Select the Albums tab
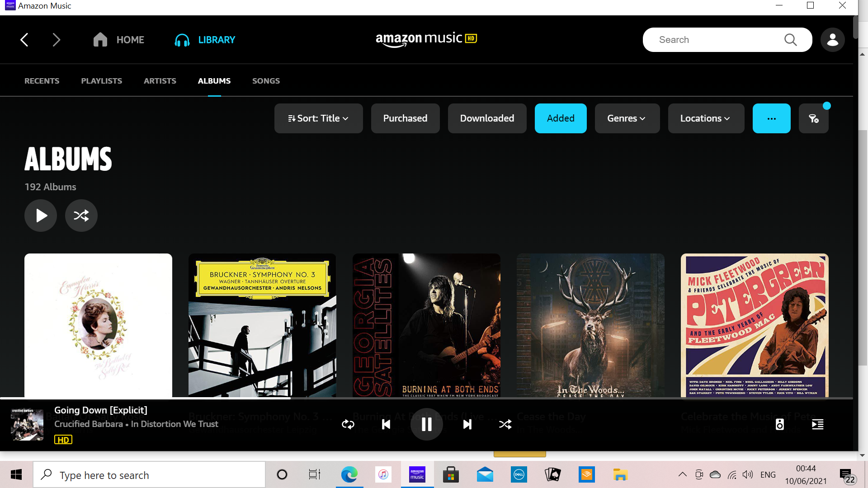The height and width of the screenshot is (488, 868). [x=214, y=81]
